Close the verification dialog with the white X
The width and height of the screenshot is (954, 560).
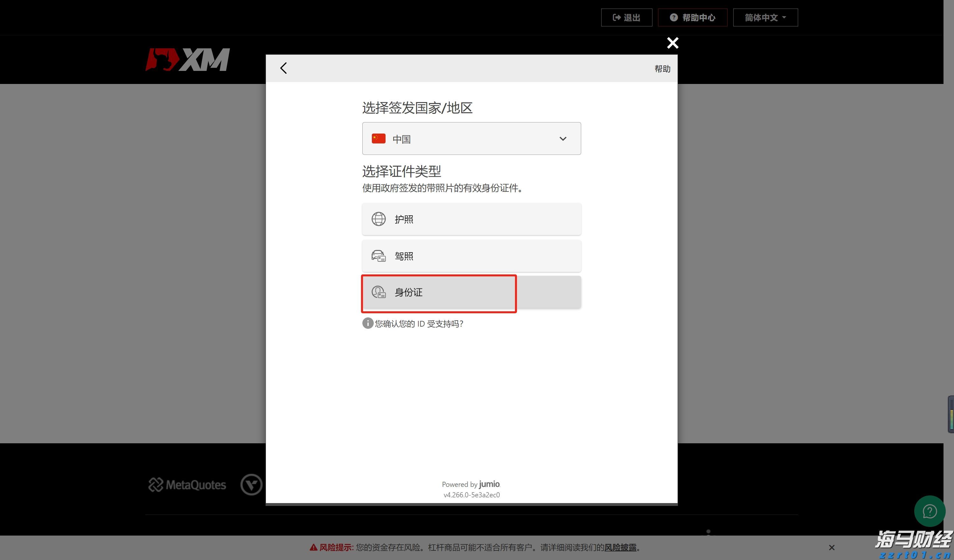(672, 43)
